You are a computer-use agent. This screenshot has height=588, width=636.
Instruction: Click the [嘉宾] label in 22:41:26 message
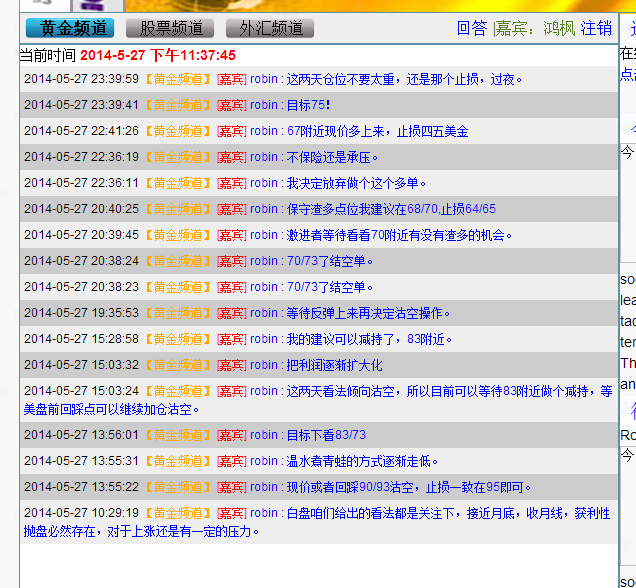click(x=231, y=131)
